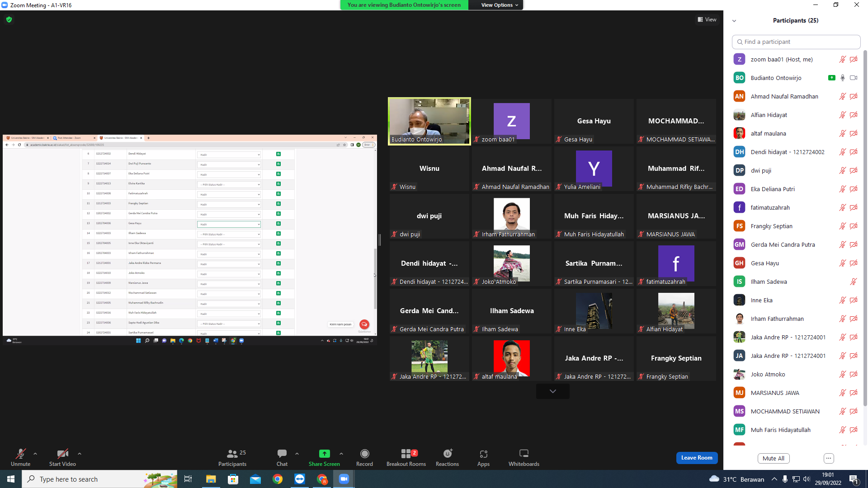Toggle the muted mic for fatimatuzahrah in list
This screenshot has width=868, height=488.
tap(843, 207)
